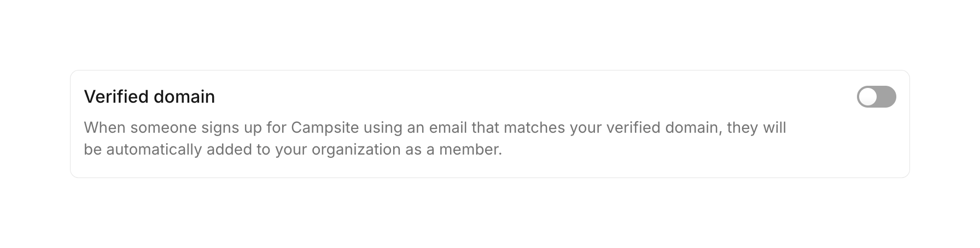
Task: Select the "Verified domain" title text
Action: (149, 97)
